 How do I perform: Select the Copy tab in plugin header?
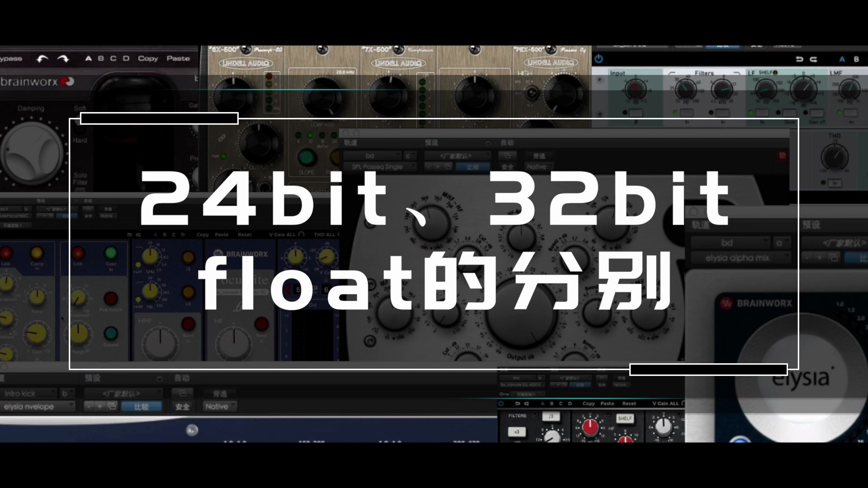coord(147,58)
